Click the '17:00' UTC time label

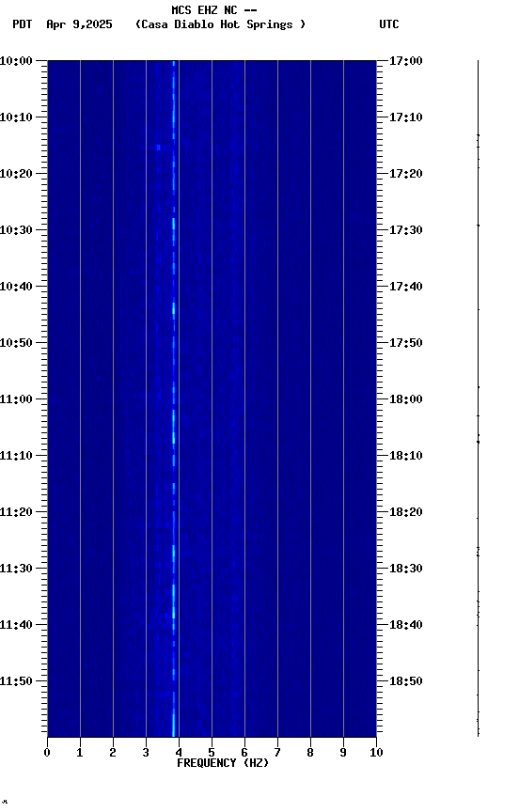406,61
